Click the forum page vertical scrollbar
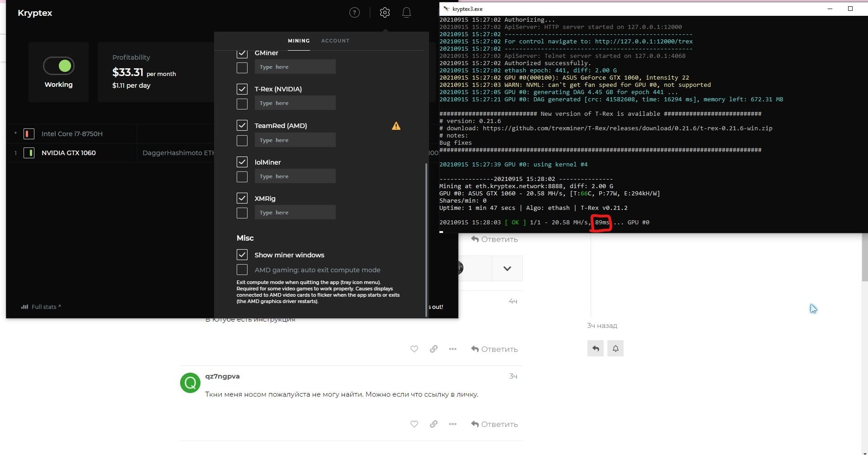The image size is (868, 455). coord(864,258)
